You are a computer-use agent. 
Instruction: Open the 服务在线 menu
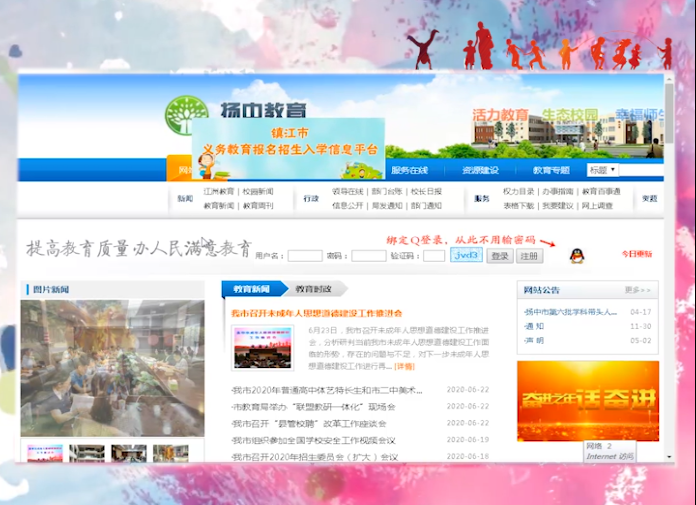click(x=409, y=170)
